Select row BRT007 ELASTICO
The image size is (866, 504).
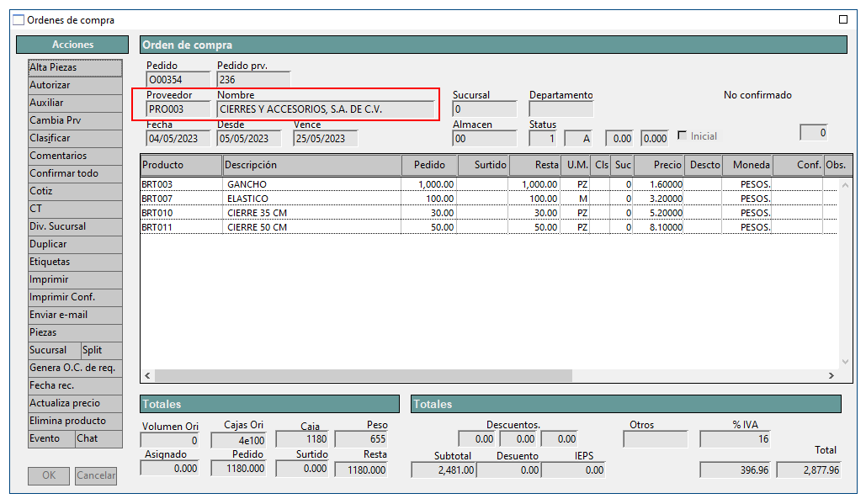(x=489, y=199)
